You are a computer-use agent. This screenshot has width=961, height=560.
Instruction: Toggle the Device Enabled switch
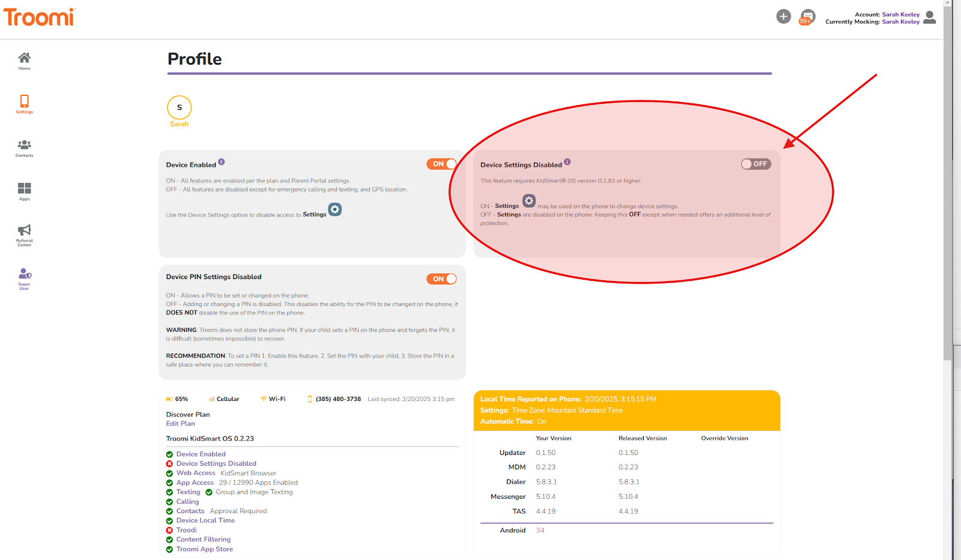[441, 164]
